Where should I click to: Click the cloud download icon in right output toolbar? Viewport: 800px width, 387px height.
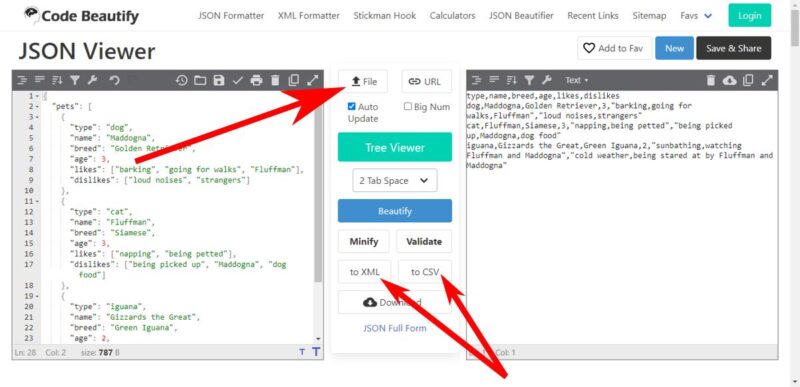coord(730,80)
